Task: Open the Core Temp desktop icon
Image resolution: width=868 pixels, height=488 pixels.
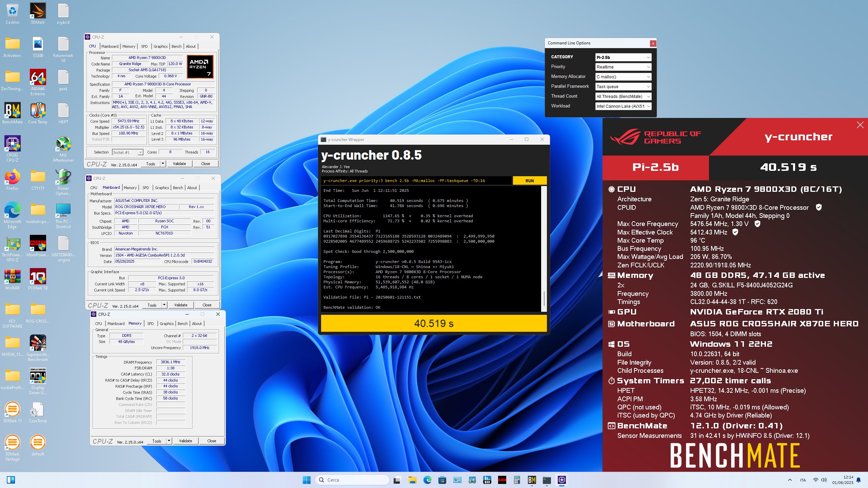Action: (x=38, y=113)
